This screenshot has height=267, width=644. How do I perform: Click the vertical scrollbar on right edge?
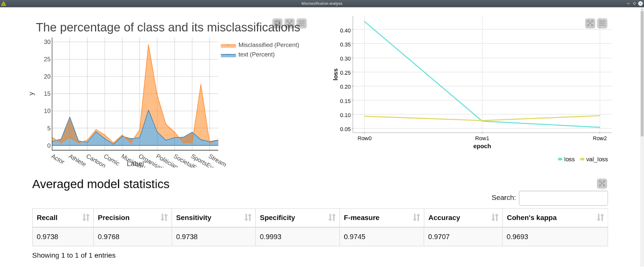tap(642, 74)
